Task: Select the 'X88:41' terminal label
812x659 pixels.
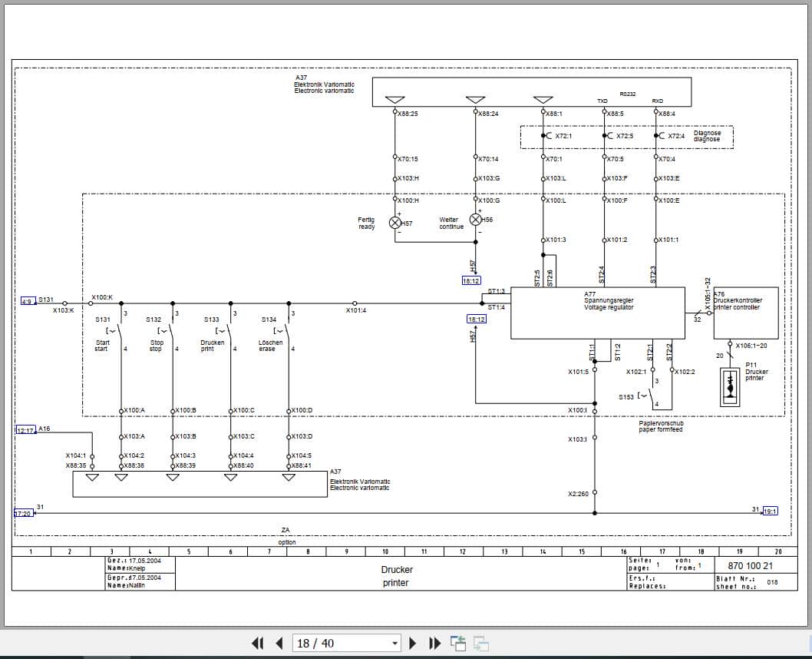Action: point(302,465)
